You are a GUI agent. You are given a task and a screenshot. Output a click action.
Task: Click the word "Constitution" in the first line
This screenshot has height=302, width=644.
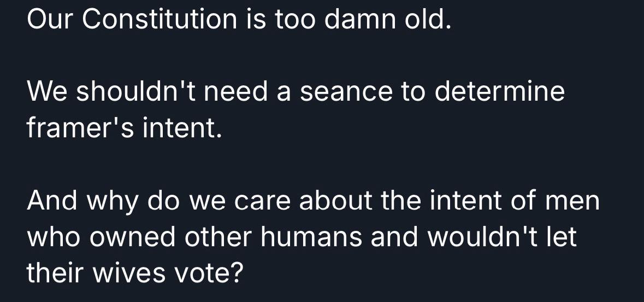click(x=159, y=20)
